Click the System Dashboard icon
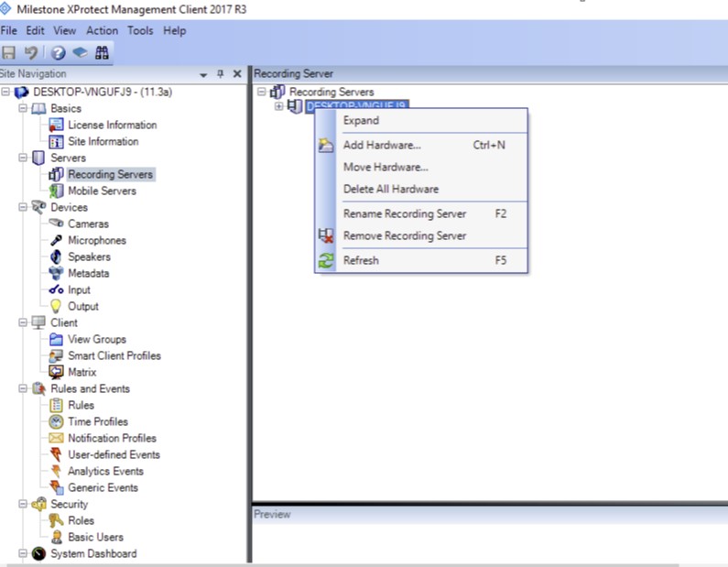 point(38,553)
